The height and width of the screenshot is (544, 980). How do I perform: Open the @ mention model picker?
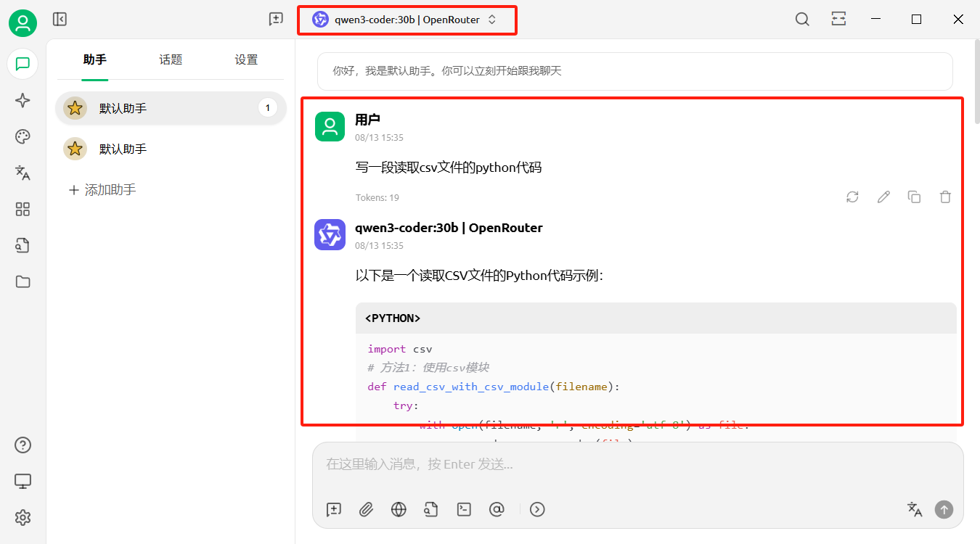point(497,509)
